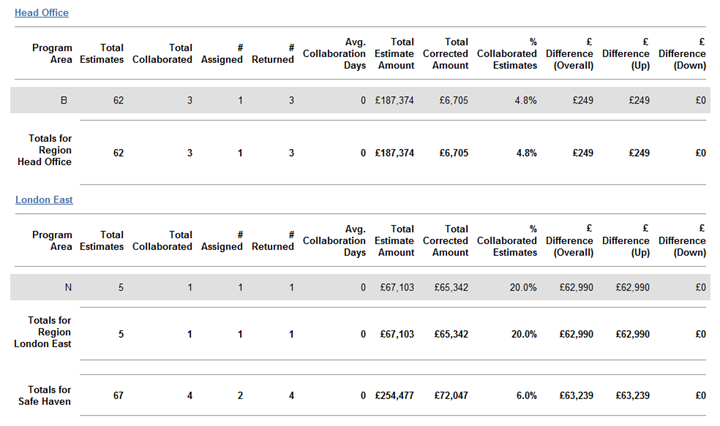The image size is (720, 426).
Task: Open the London East region link
Action: [x=44, y=200]
